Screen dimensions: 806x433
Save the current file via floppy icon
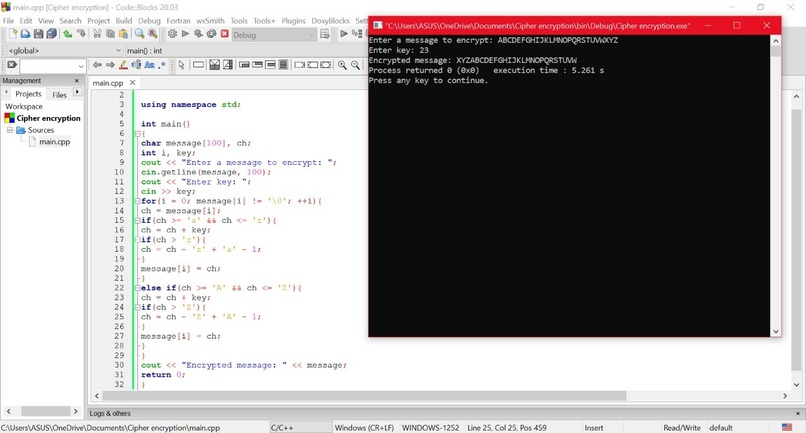38,34
